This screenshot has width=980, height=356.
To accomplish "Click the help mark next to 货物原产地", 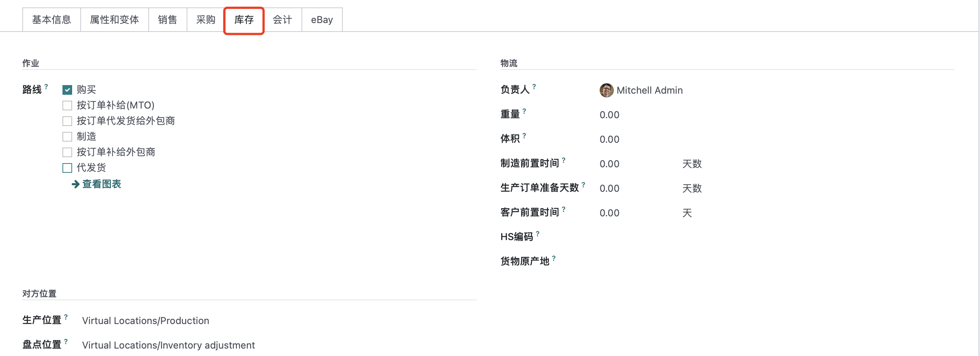I will 554,258.
